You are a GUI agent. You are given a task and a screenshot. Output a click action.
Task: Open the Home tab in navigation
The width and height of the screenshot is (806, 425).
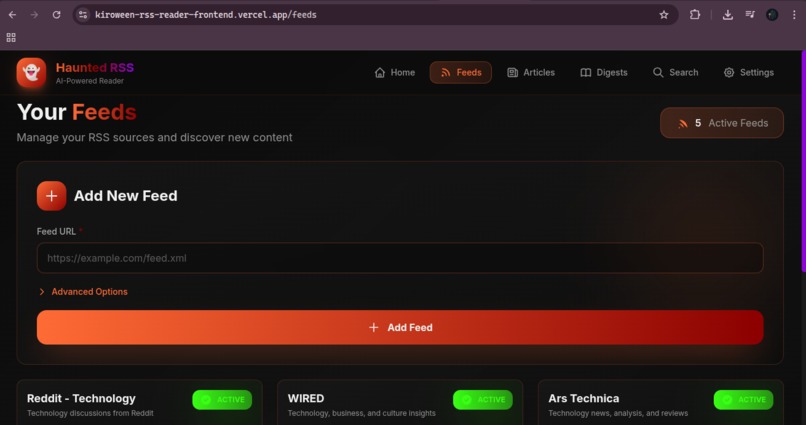(x=395, y=72)
